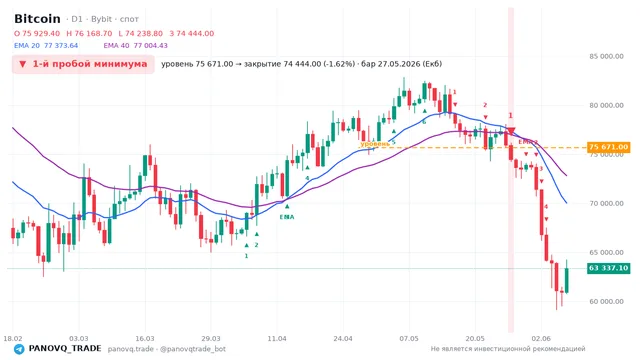Click the large red breakout triangle marker

(x=511, y=131)
